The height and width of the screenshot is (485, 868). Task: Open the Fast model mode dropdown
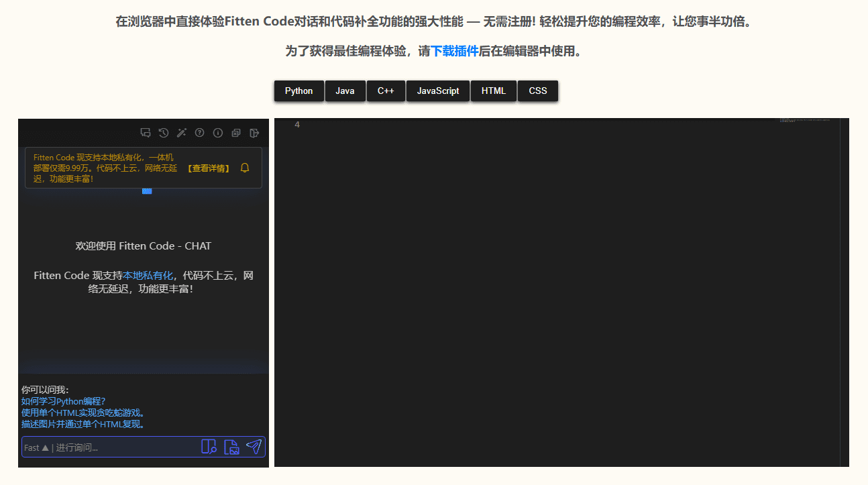[x=36, y=447]
